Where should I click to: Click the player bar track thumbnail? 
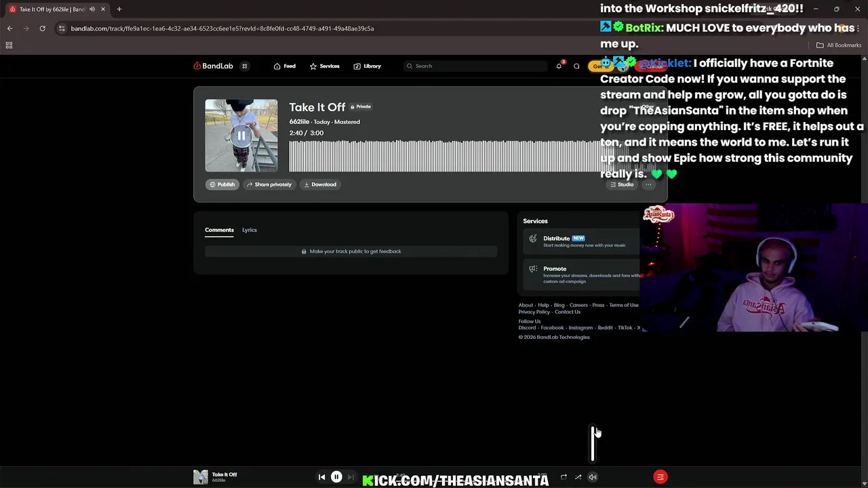click(201, 477)
